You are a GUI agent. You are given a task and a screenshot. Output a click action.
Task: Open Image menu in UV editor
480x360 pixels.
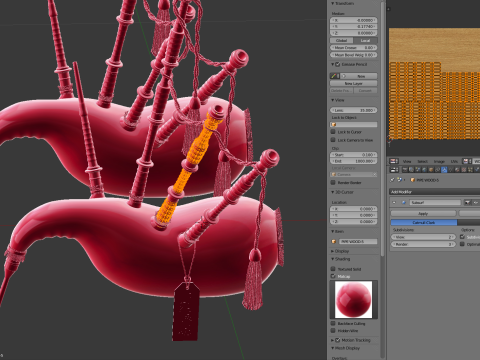click(439, 161)
